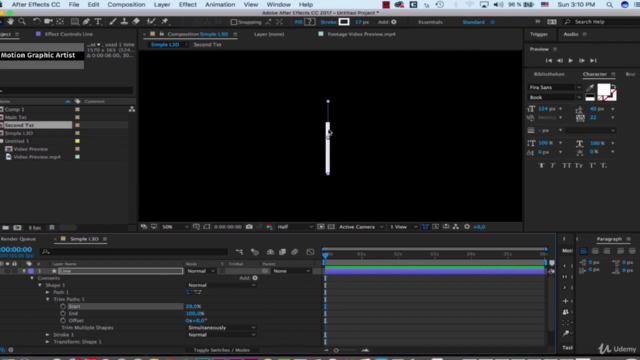The height and width of the screenshot is (360, 640).
Task: Toggle Small Caps in Character panel
Action: [x=579, y=165]
